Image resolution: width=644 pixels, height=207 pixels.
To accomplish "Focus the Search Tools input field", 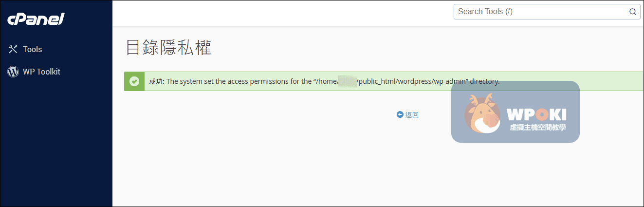I will click(540, 12).
